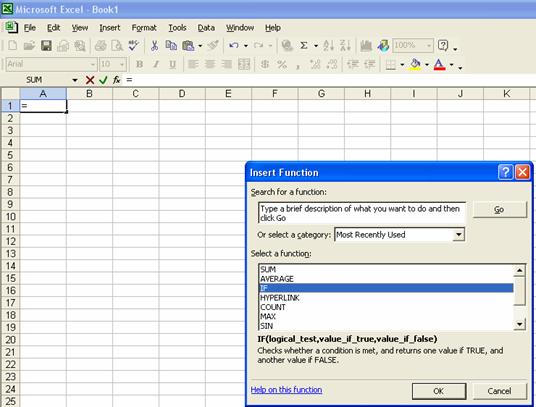
Task: Click the Bold formatting icon
Action: point(139,64)
